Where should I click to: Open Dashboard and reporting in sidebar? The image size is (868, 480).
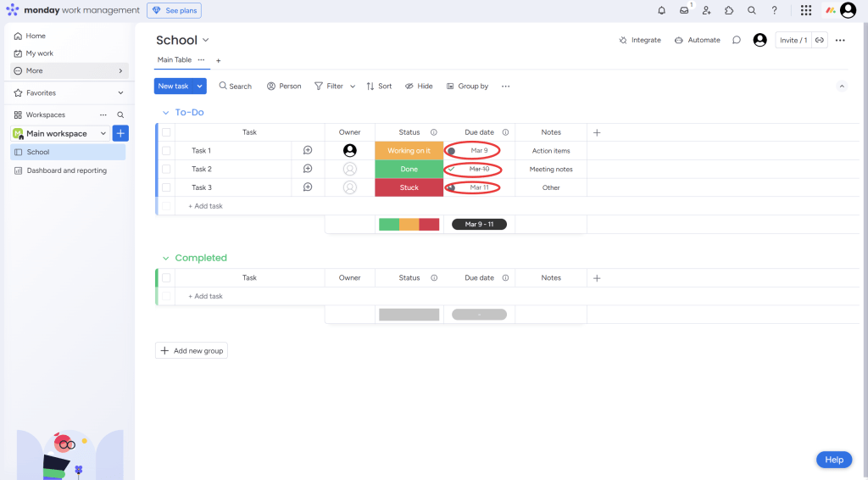click(x=66, y=170)
